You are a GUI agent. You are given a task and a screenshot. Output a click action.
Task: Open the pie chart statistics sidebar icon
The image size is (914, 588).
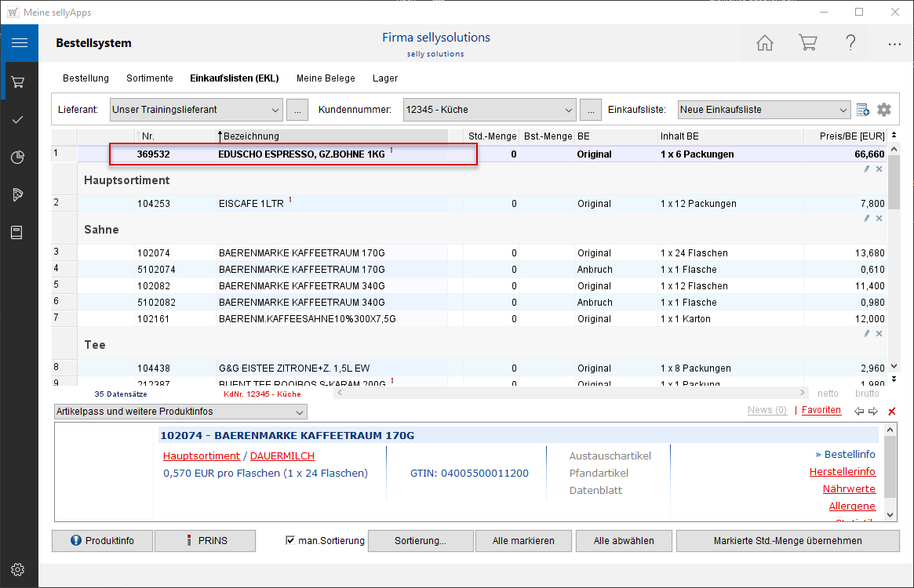[19, 157]
